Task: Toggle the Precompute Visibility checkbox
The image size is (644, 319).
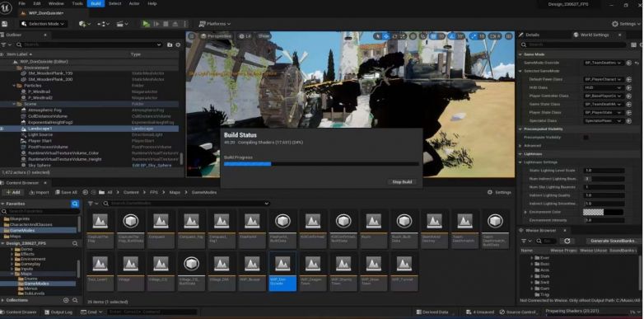Action: (586, 138)
